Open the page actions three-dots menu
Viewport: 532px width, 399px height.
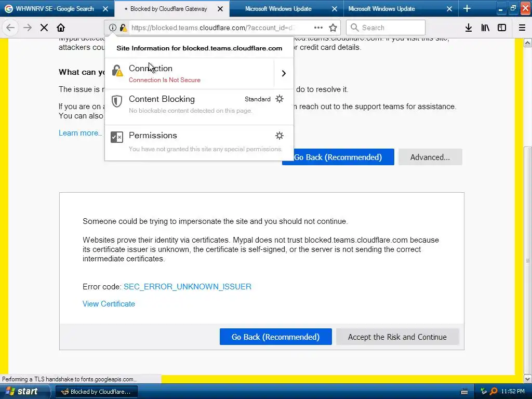point(318,28)
